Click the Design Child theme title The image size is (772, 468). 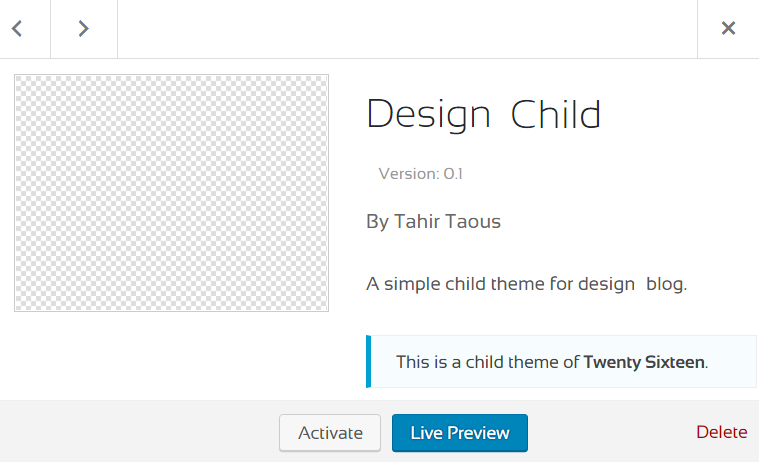point(483,114)
